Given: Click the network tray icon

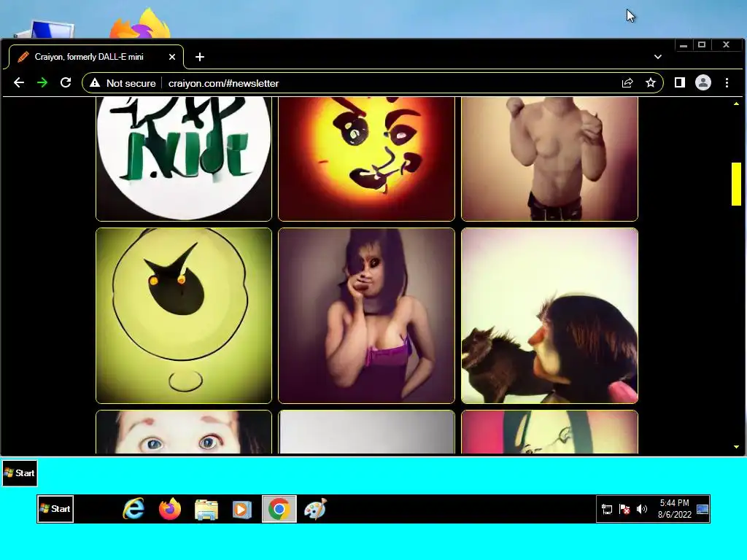Looking at the screenshot, I should [x=607, y=509].
